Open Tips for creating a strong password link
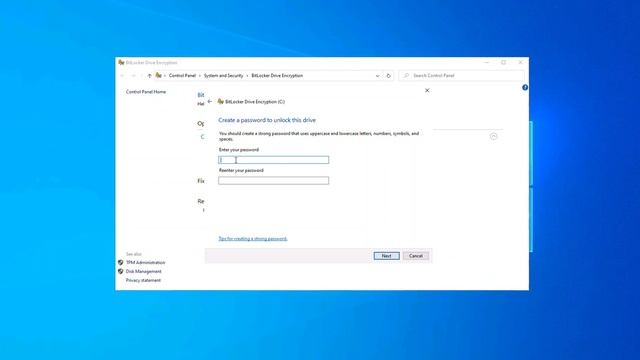The width and height of the screenshot is (640, 360). (253, 239)
